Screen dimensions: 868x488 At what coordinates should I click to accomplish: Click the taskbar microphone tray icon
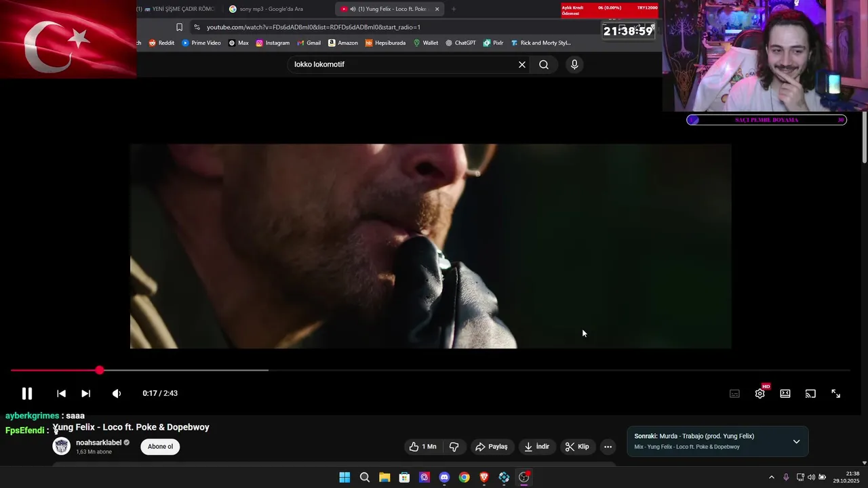click(786, 477)
